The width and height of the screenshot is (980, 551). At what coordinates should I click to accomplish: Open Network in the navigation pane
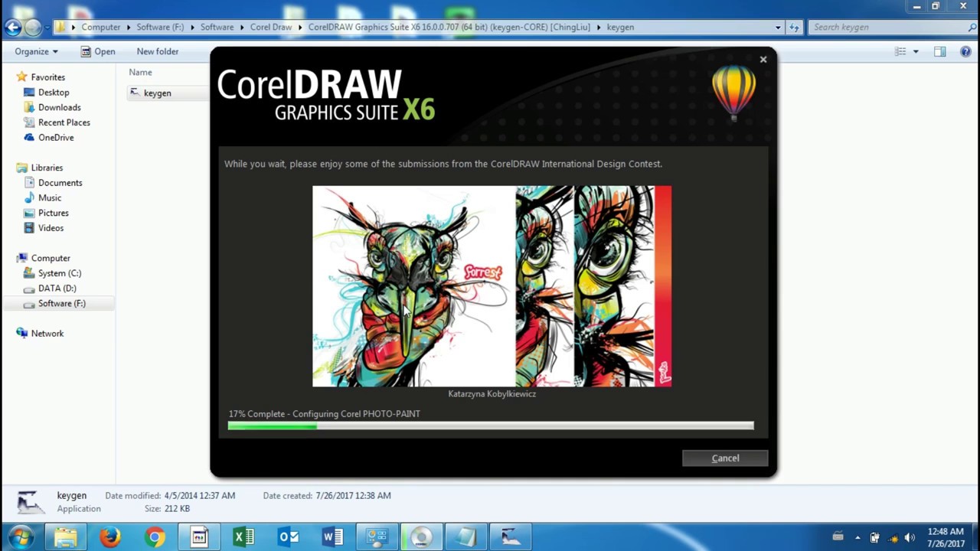[47, 334]
